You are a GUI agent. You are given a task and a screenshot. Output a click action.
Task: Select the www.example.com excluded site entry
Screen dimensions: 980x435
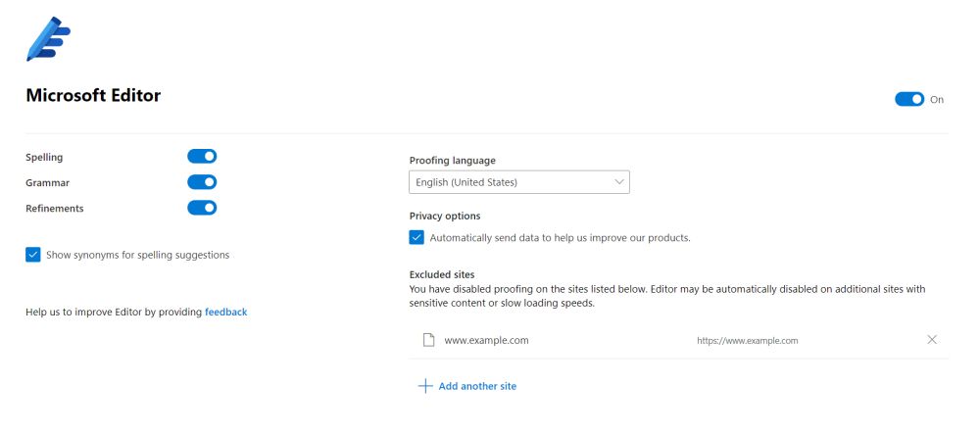[679, 340]
